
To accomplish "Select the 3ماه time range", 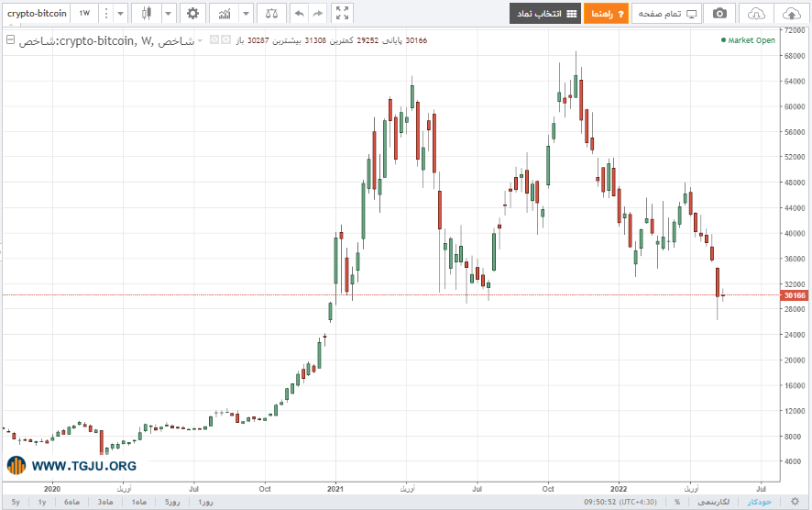I will 105,502.
